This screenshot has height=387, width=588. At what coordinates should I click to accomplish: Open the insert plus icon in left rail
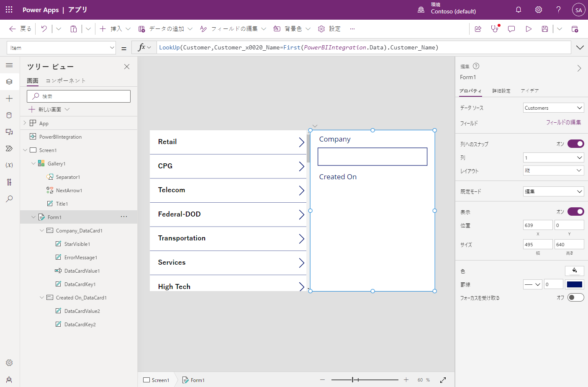(x=9, y=98)
